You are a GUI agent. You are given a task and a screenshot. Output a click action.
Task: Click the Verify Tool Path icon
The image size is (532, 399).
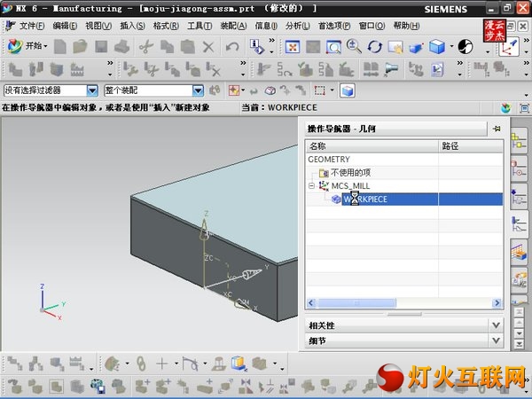pyautogui.click(x=305, y=69)
